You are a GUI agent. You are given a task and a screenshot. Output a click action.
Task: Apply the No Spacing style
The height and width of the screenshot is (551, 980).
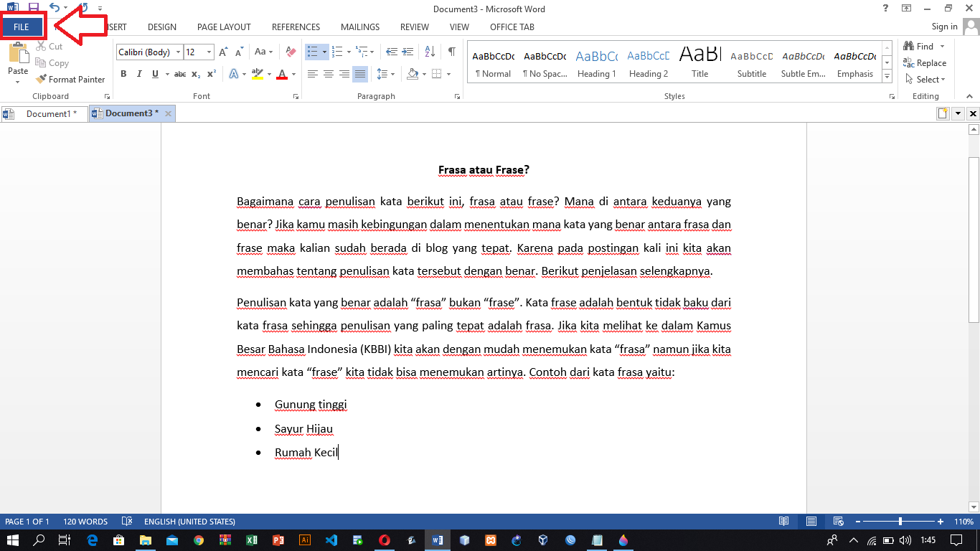point(545,62)
